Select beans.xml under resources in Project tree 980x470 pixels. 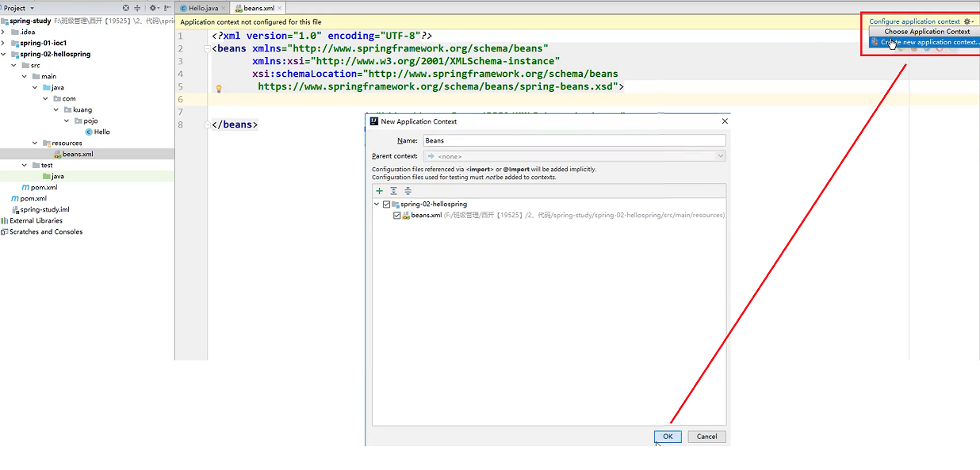pos(73,154)
